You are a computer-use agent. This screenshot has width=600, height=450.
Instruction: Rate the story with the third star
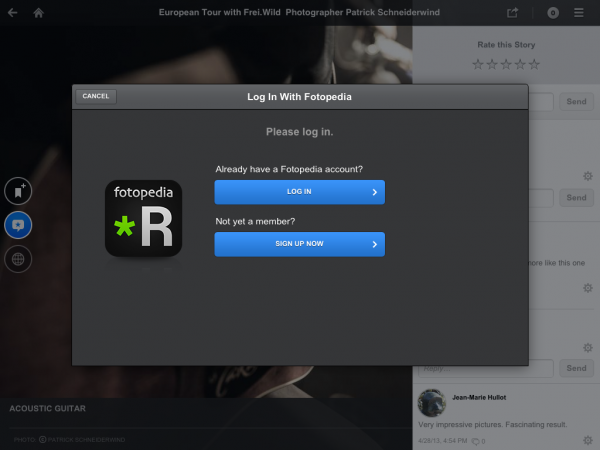pos(506,64)
